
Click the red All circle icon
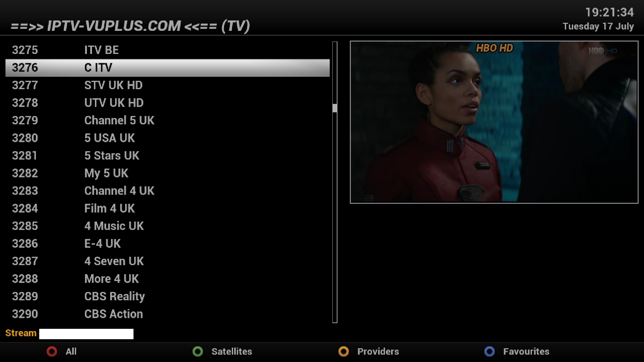point(52,351)
